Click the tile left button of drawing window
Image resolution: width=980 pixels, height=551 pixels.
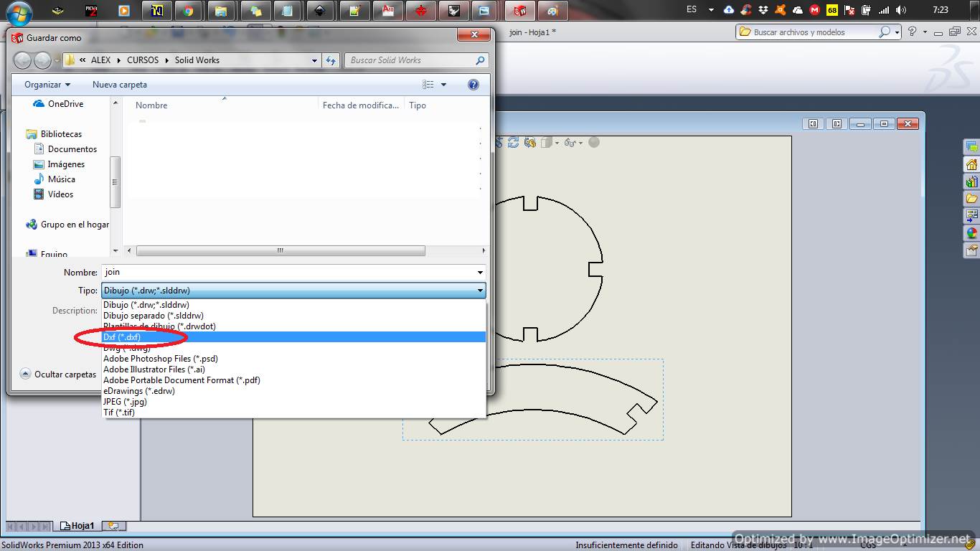point(813,123)
